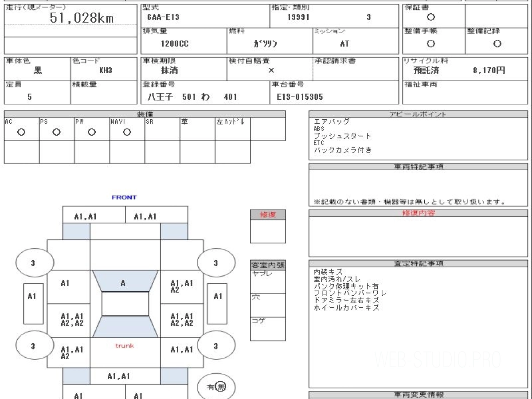This screenshot has height=399, width=532.
Task: Select プッシュスタート in appeal points
Action: click(x=343, y=136)
